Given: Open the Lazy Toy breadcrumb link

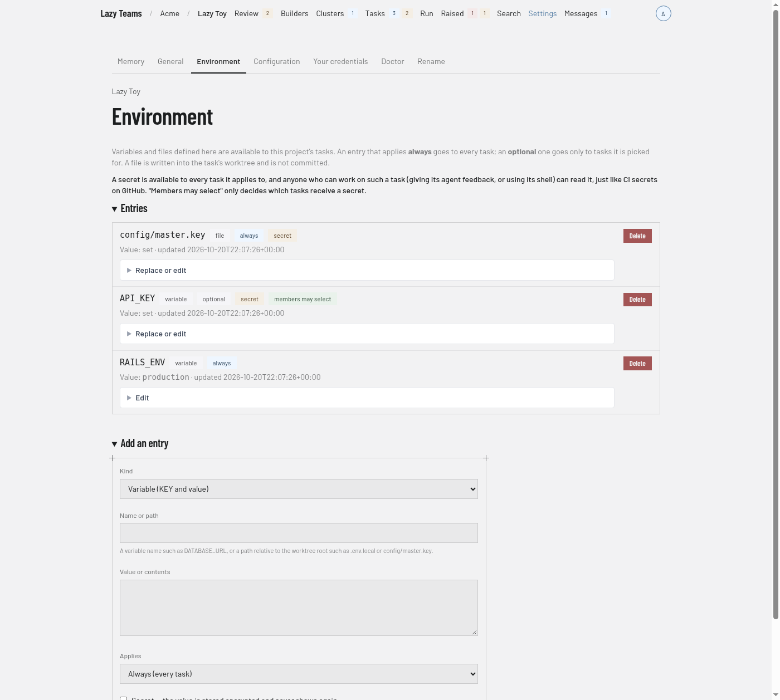Looking at the screenshot, I should coord(212,13).
